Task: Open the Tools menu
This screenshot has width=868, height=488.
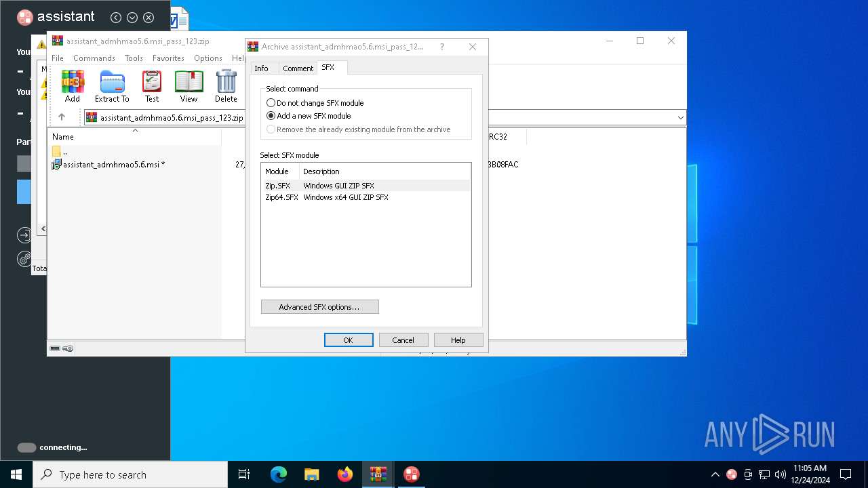Action: tap(134, 58)
